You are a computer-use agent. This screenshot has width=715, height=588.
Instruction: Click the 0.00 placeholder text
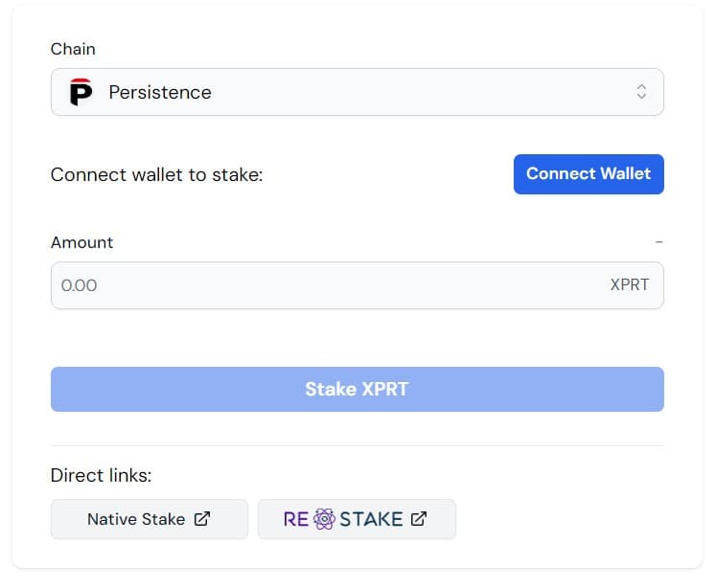point(79,285)
